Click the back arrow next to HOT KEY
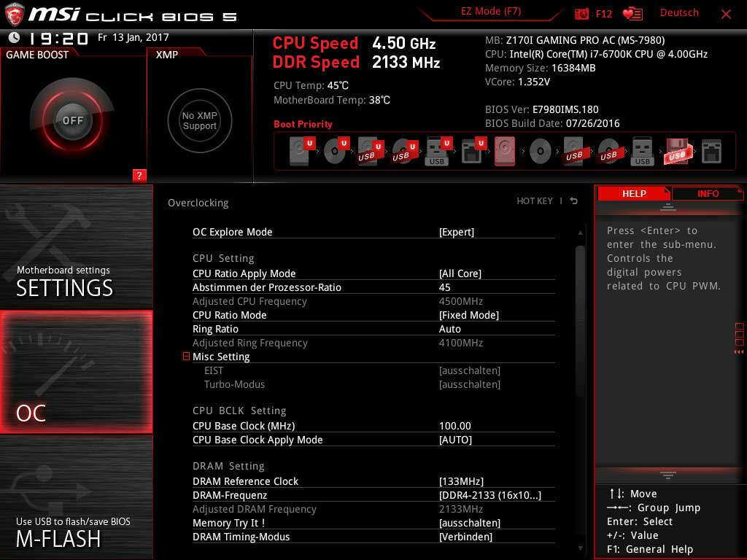747x560 pixels. click(573, 201)
